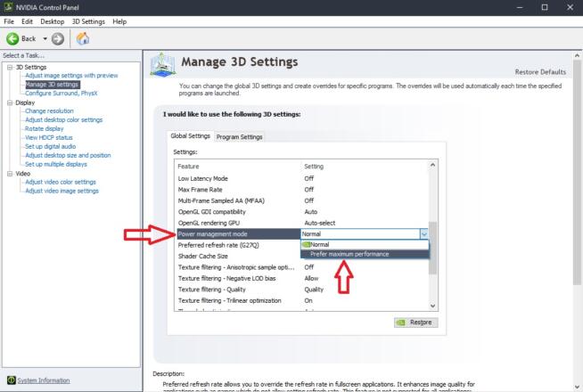Click the grey Forward arrow icon
Viewport: 583px width, 392px height.
pos(58,38)
